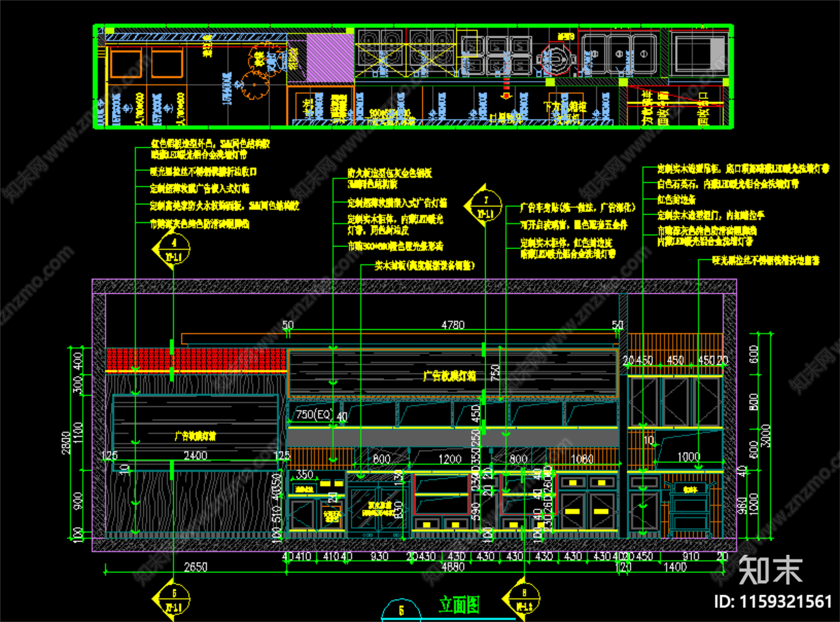
Task: Select the 910 dimension at bottom right
Action: pyautogui.click(x=690, y=556)
